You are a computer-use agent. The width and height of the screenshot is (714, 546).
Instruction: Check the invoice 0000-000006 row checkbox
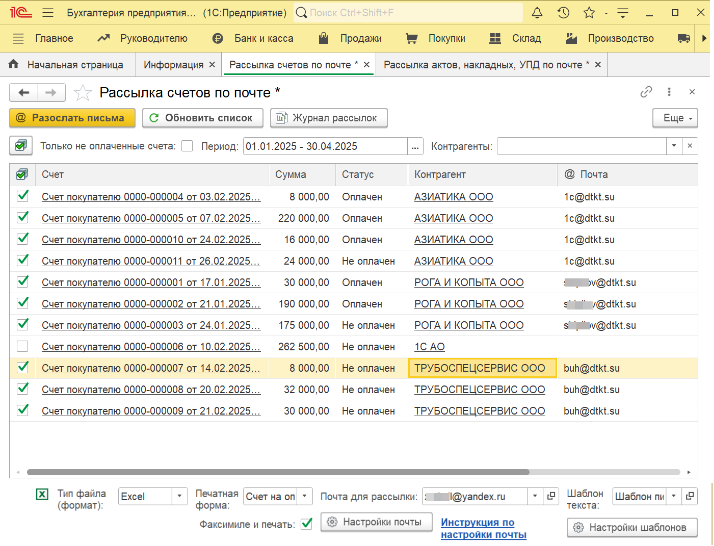[22, 347]
